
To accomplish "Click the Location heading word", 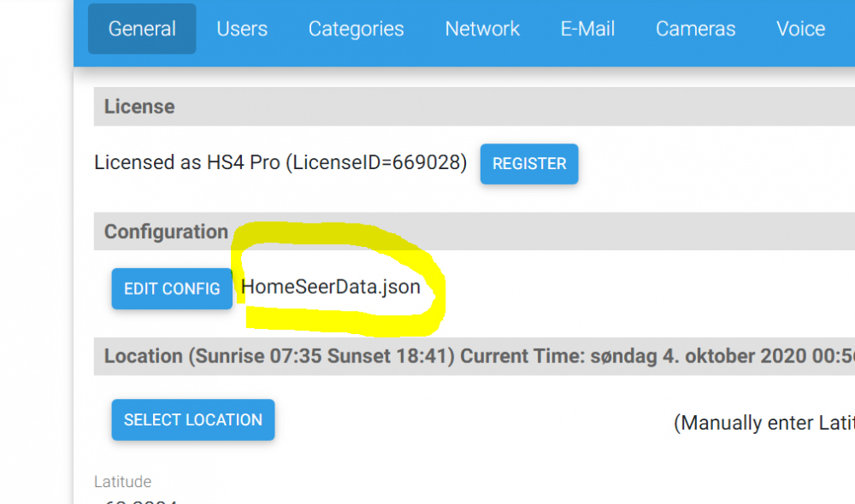I will pyautogui.click(x=143, y=356).
